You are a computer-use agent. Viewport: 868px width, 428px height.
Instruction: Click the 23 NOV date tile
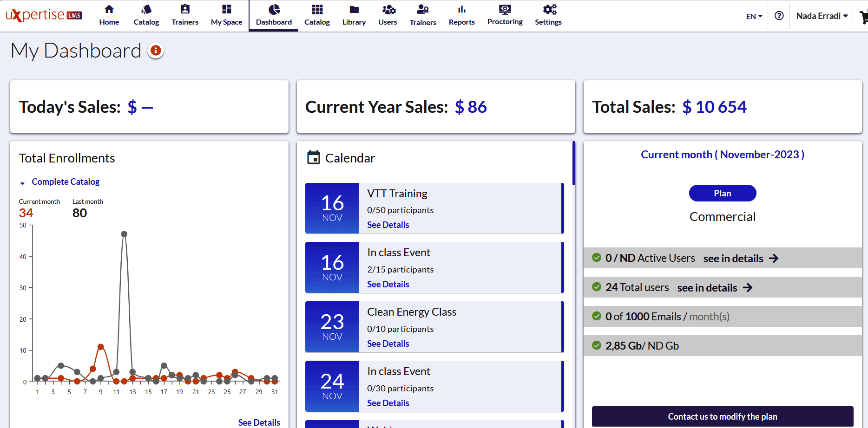(x=332, y=327)
